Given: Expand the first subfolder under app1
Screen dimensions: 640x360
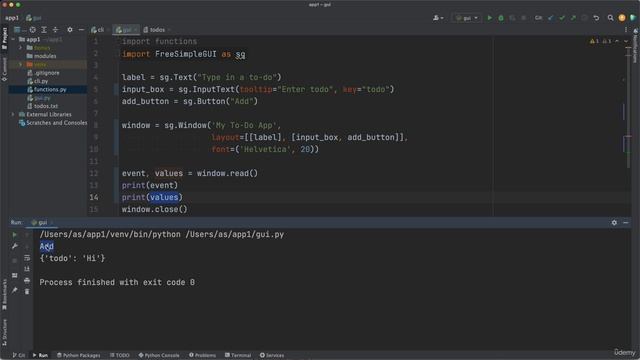Looking at the screenshot, I should coord(20,48).
